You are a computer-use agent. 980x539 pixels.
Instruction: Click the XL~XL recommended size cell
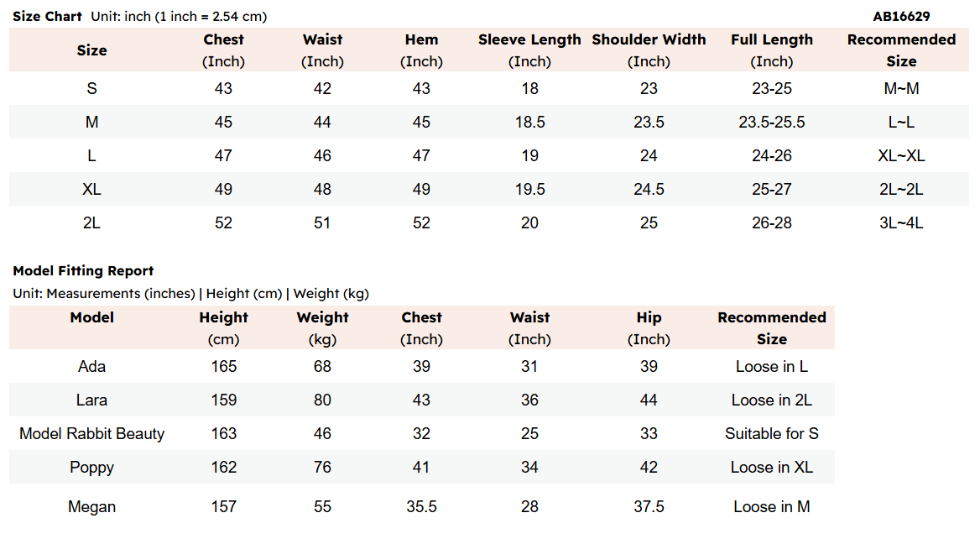[x=901, y=155]
